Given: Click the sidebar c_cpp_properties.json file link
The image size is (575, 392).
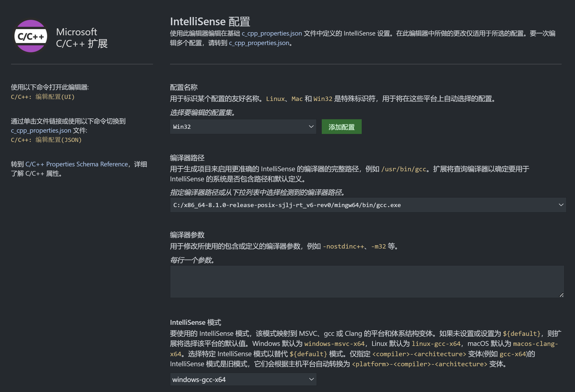Looking at the screenshot, I should tap(40, 130).
